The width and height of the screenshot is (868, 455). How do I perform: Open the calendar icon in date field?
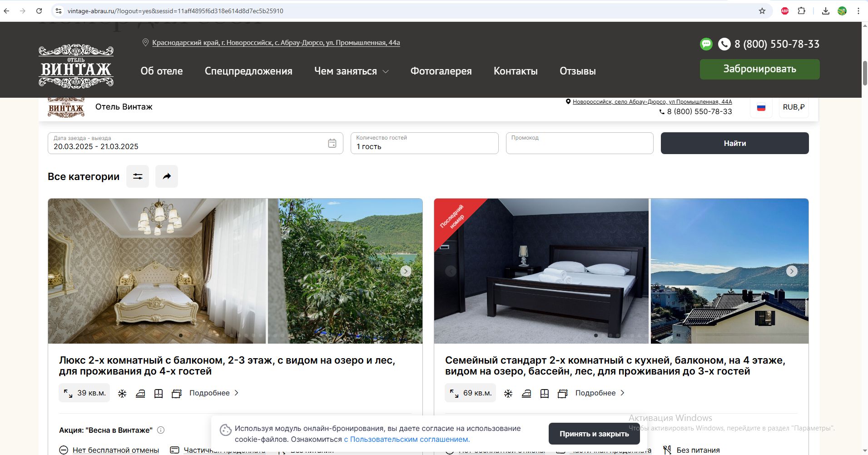tap(332, 143)
